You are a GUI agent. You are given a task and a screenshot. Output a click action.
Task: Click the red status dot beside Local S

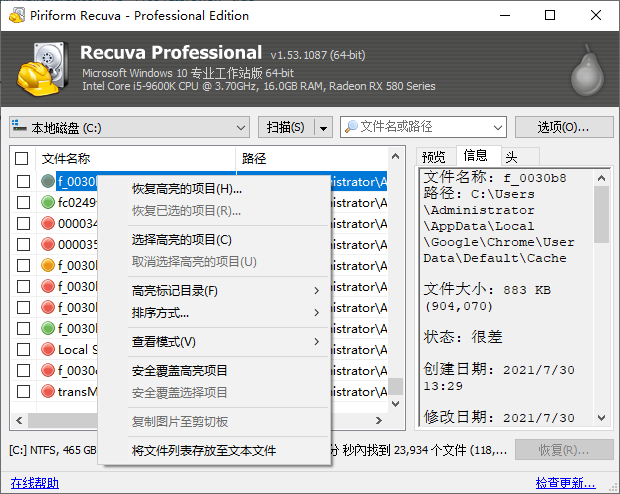[48, 349]
